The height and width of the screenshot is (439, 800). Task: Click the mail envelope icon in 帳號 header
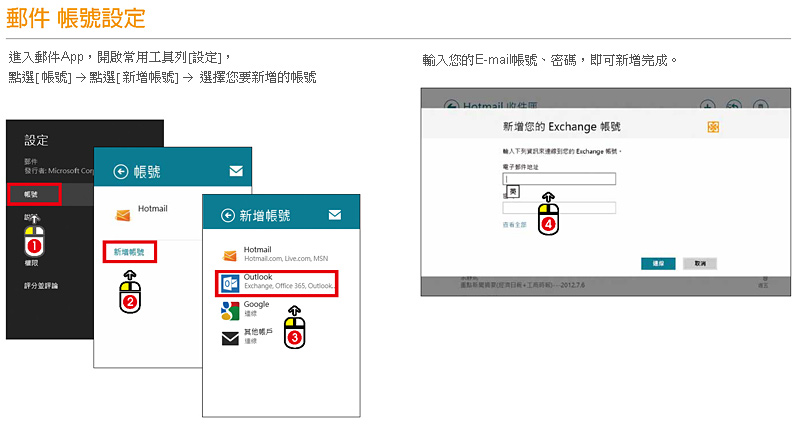pyautogui.click(x=236, y=171)
